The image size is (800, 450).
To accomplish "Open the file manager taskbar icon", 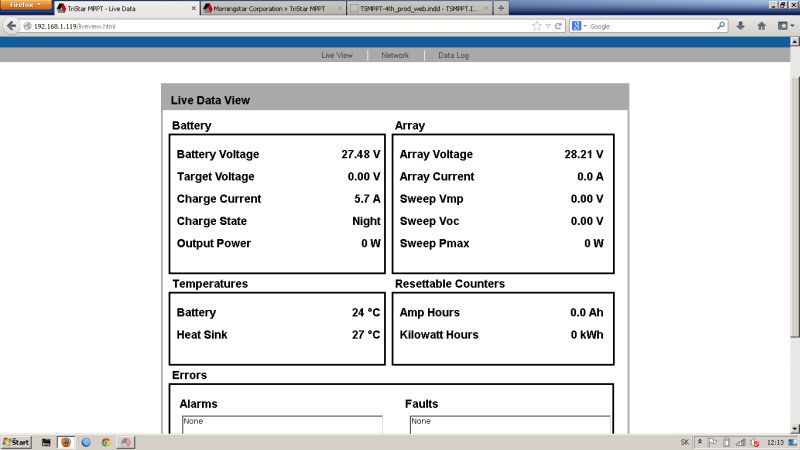I will (46, 442).
